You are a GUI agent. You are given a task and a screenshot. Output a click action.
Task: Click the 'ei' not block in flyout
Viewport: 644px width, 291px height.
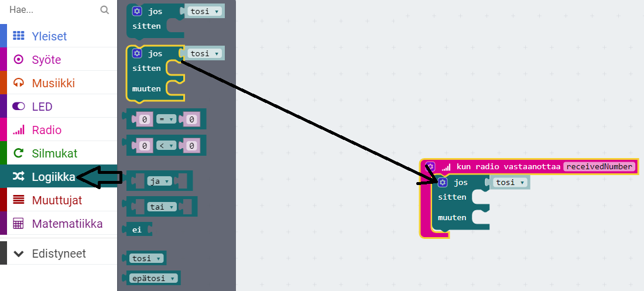tap(138, 230)
